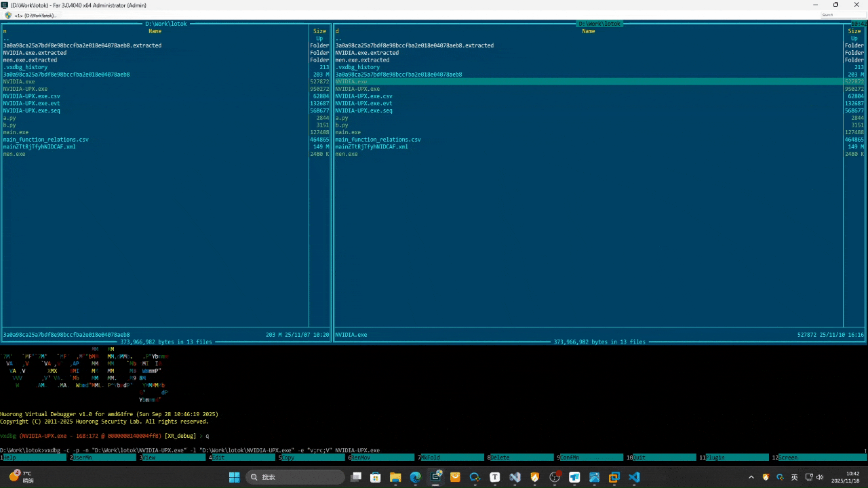Click the Windows Start button
This screenshot has width=868, height=488.
234,477
